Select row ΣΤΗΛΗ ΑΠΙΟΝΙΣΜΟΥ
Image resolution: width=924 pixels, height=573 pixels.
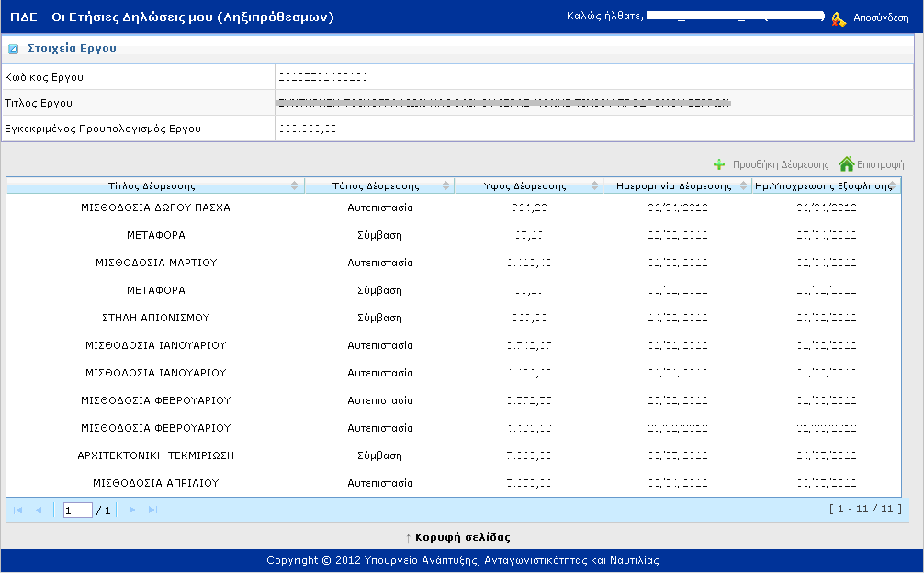[x=454, y=318]
